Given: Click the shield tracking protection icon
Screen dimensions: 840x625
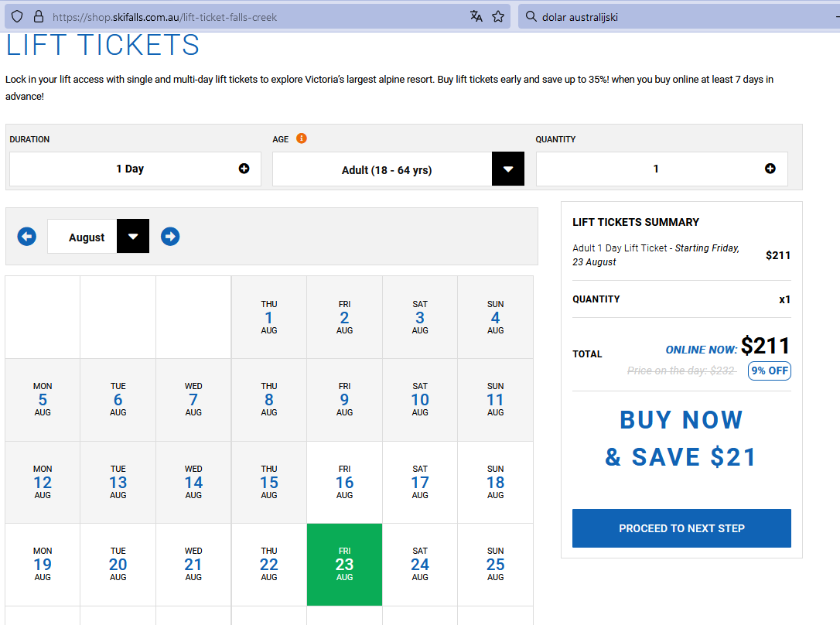Looking at the screenshot, I should click(17, 16).
